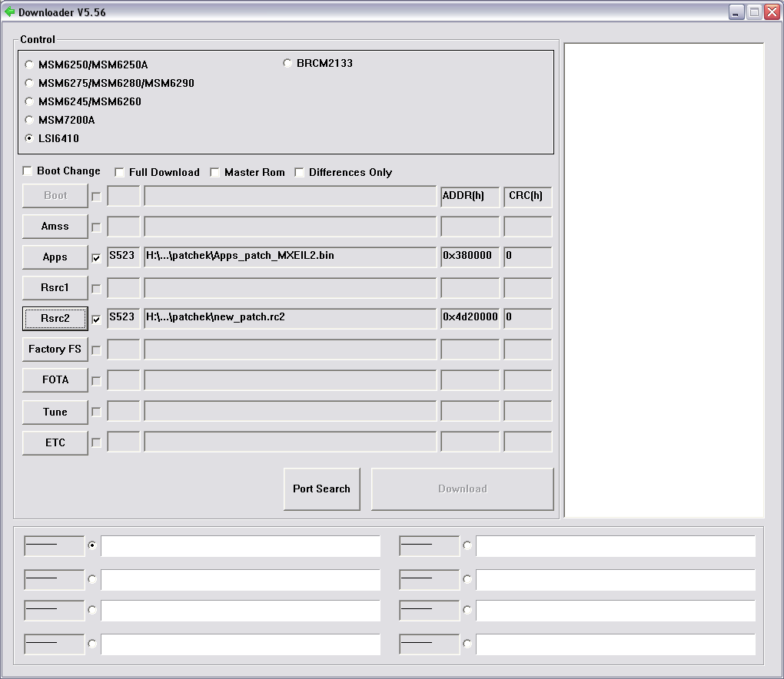
Task: Choose the MSM7200A chipset option
Action: 29,121
